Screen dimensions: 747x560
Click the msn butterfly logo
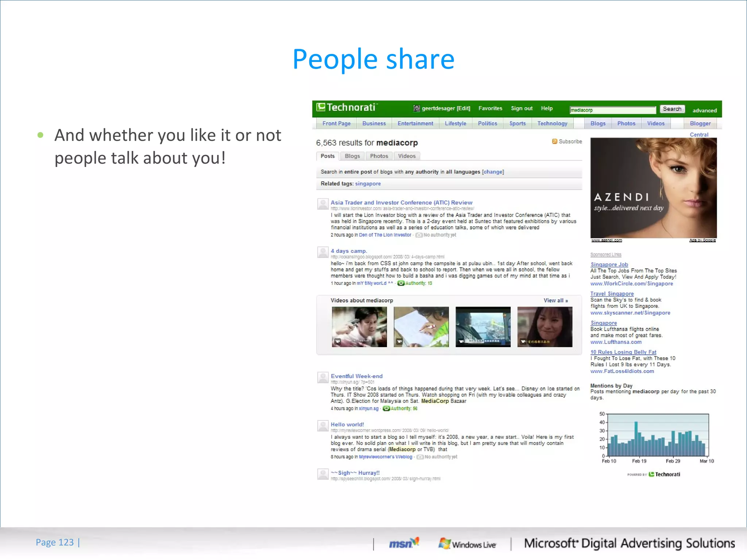(404, 543)
